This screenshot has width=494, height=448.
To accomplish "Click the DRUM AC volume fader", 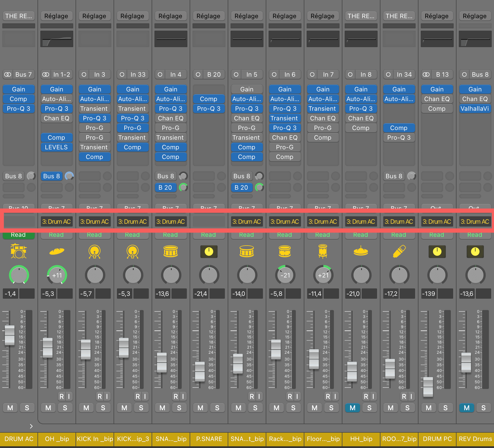I will [x=10, y=335].
